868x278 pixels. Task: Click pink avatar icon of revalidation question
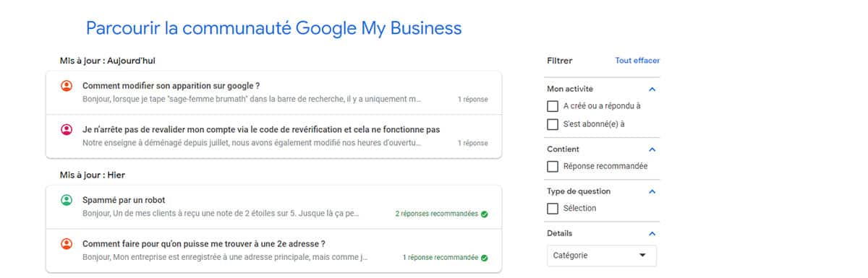pyautogui.click(x=67, y=129)
